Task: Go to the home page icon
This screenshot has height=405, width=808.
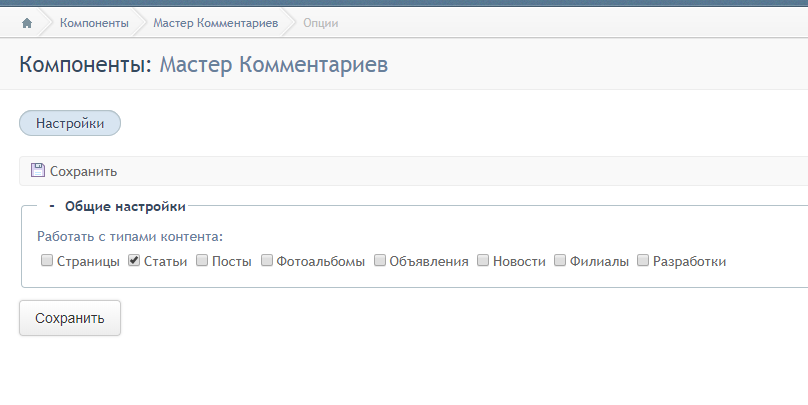Action: point(27,23)
